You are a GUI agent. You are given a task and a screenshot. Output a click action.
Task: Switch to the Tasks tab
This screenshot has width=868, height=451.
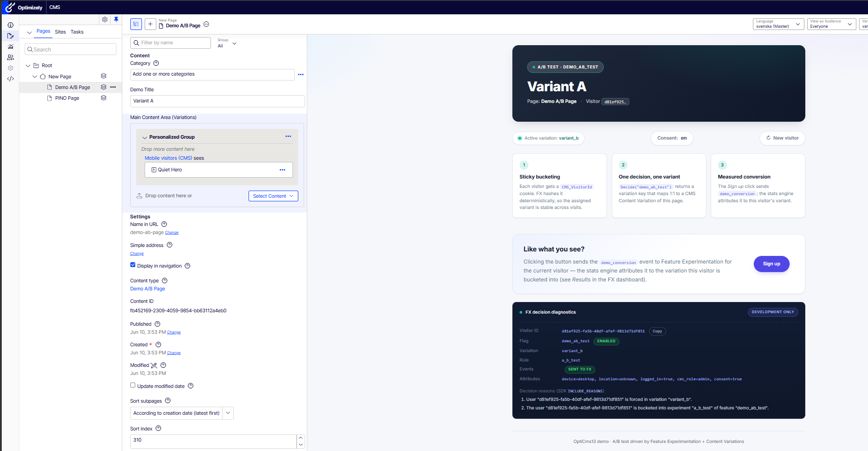point(77,32)
